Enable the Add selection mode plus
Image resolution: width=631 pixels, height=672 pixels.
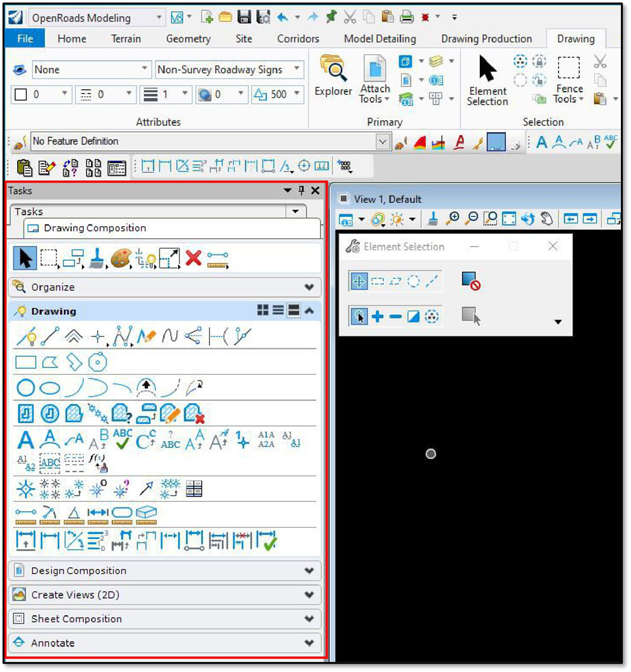tap(377, 317)
